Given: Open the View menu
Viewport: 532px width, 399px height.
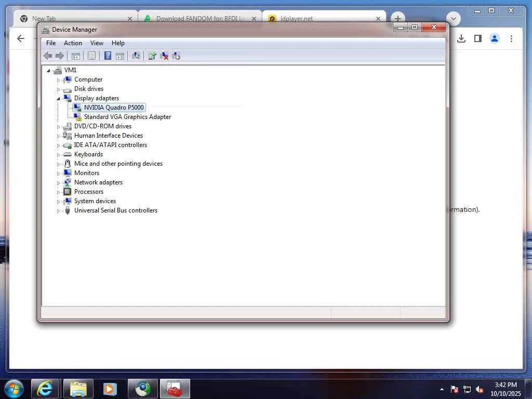Looking at the screenshot, I should pyautogui.click(x=97, y=43).
